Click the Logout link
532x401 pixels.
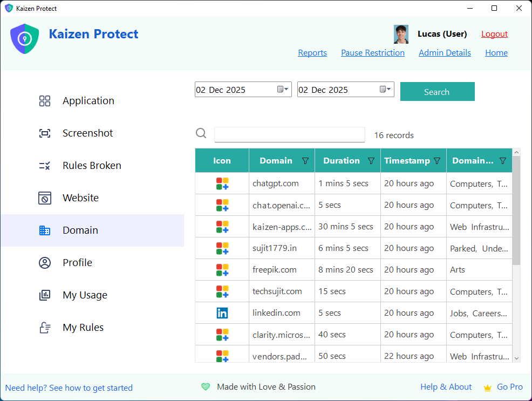pos(494,33)
